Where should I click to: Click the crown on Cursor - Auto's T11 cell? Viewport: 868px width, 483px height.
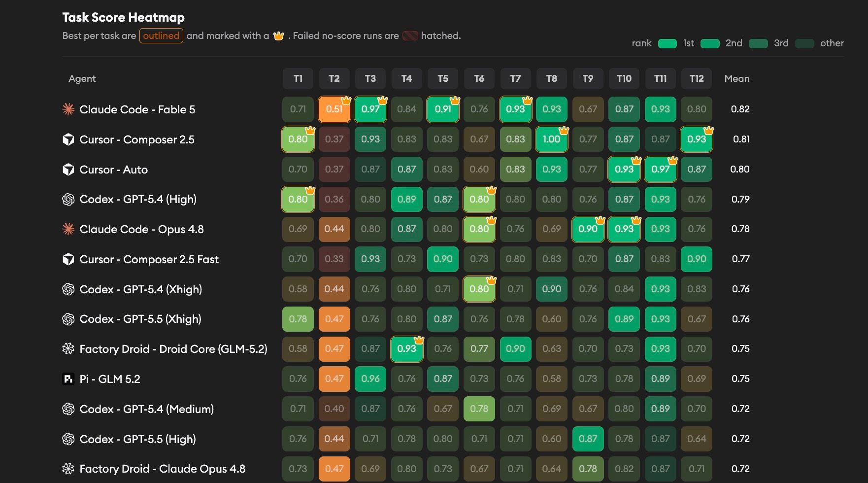point(673,161)
